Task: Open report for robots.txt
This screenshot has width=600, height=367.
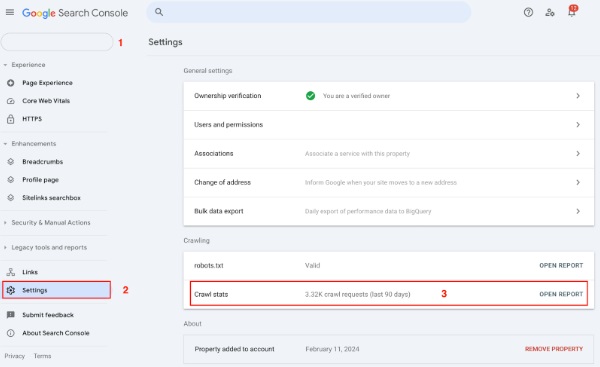Action: click(561, 266)
